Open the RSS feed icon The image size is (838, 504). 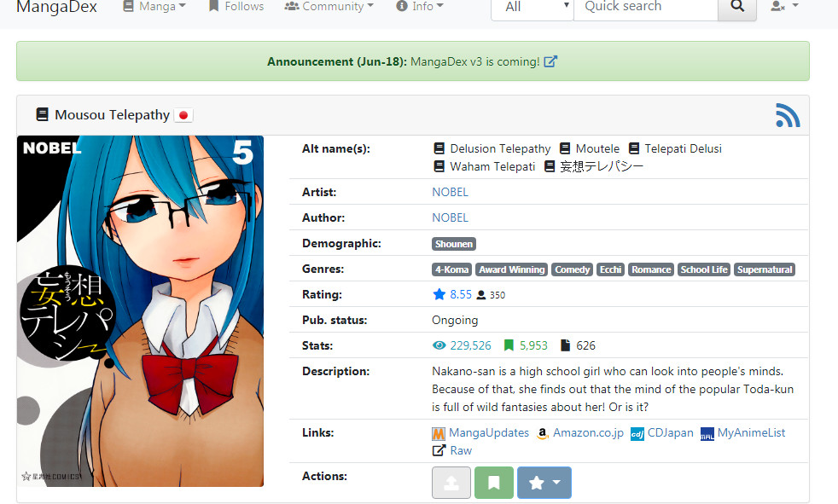[x=788, y=115]
